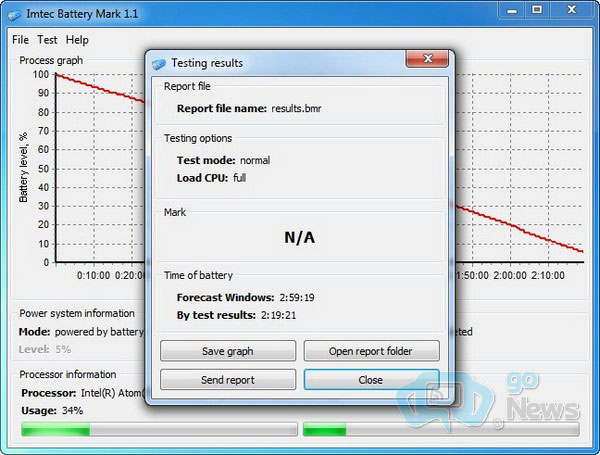The image size is (600, 455).
Task: Click the Save graph button
Action: (x=228, y=351)
